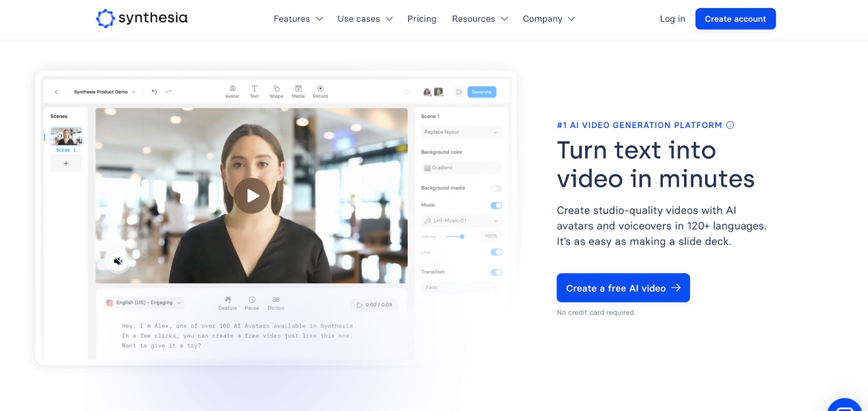Expand the Replace layout dropdown

click(x=461, y=132)
